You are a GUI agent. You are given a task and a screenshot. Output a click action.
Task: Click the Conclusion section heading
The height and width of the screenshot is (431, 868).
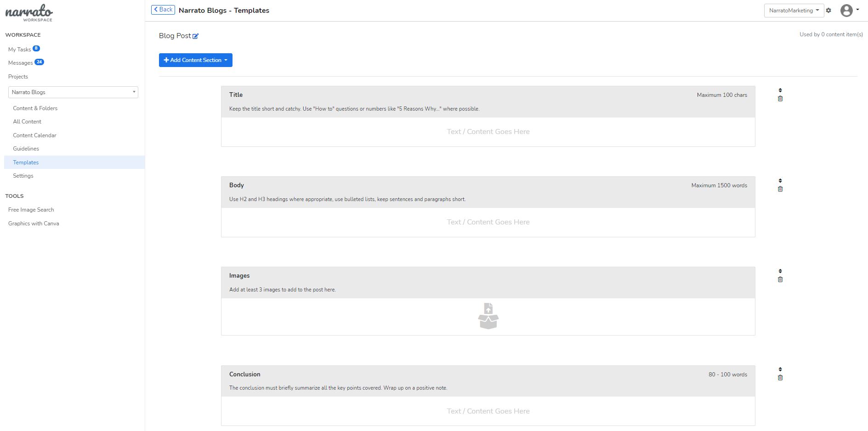click(x=244, y=374)
